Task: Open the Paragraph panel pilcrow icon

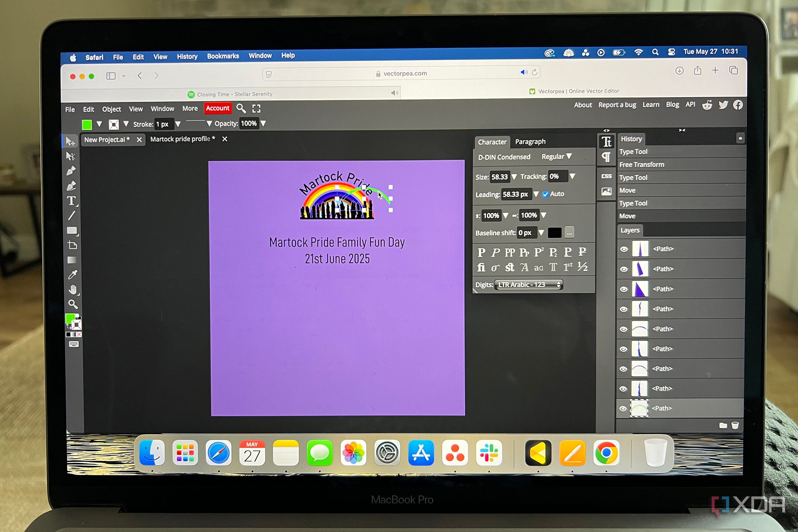Action: 606,157
